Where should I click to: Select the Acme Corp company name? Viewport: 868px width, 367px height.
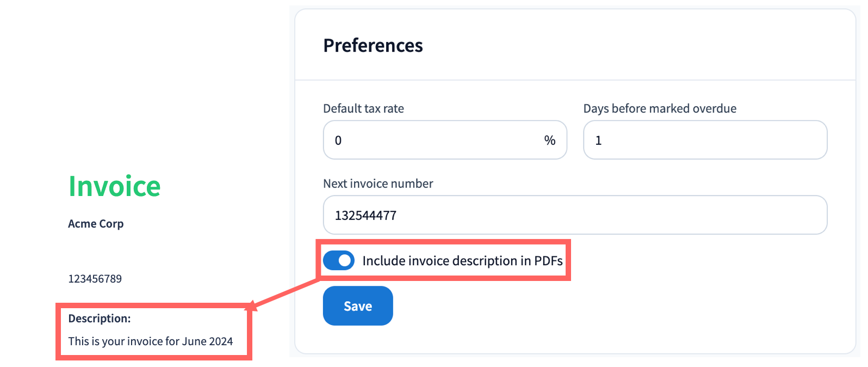click(96, 224)
